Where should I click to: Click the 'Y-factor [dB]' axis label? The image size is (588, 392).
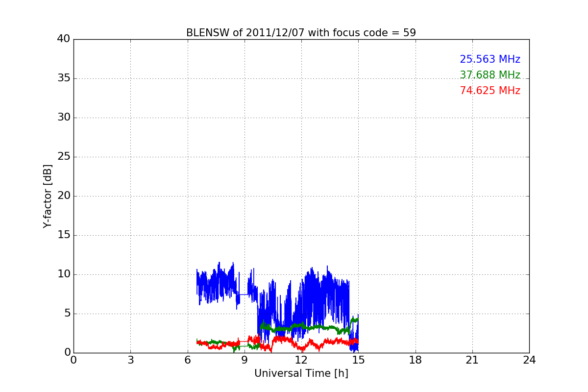tap(48, 196)
